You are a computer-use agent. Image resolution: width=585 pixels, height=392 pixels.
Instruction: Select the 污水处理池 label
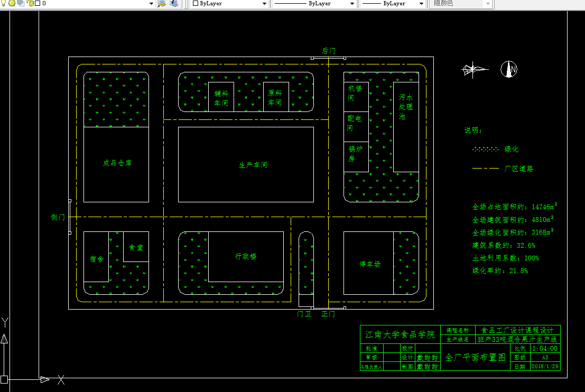point(405,107)
